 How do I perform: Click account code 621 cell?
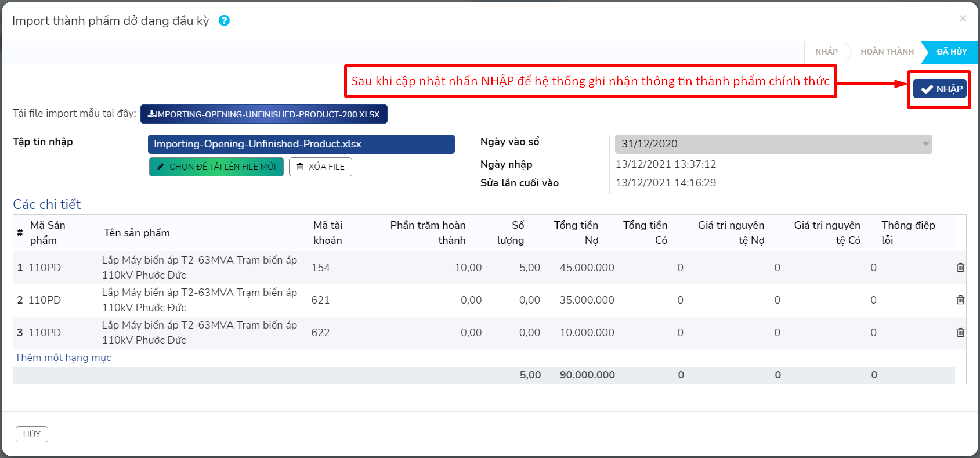320,300
